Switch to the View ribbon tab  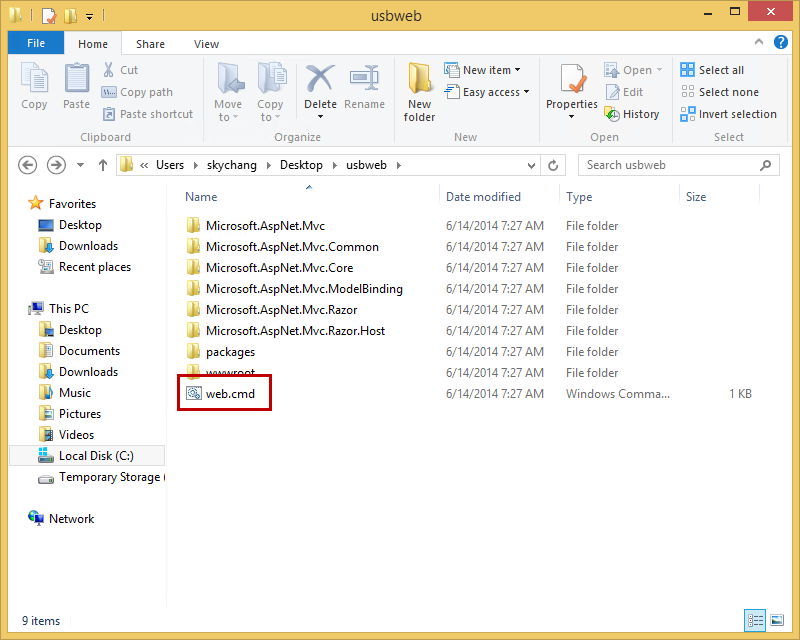pyautogui.click(x=206, y=44)
